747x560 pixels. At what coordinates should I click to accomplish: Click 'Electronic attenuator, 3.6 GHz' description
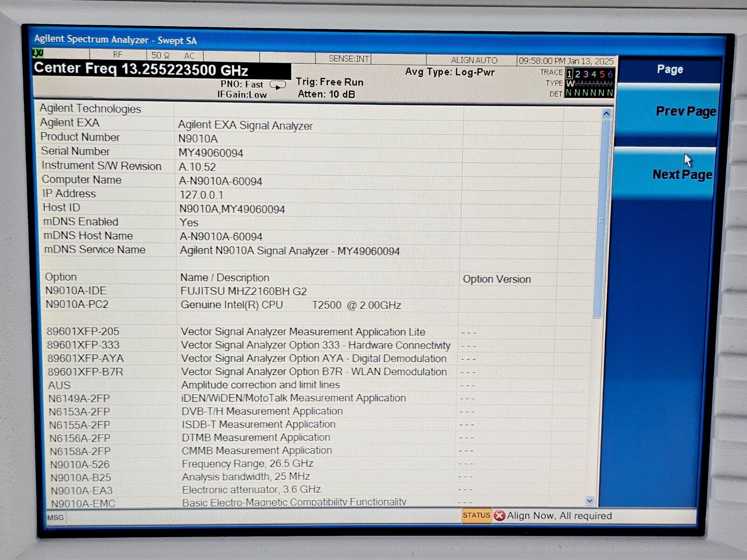click(x=251, y=490)
